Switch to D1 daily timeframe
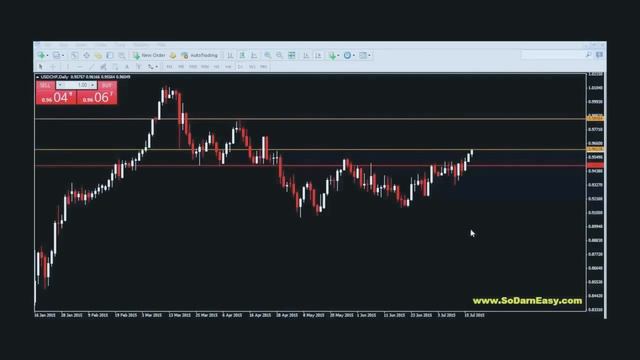The height and width of the screenshot is (360, 640). point(240,67)
